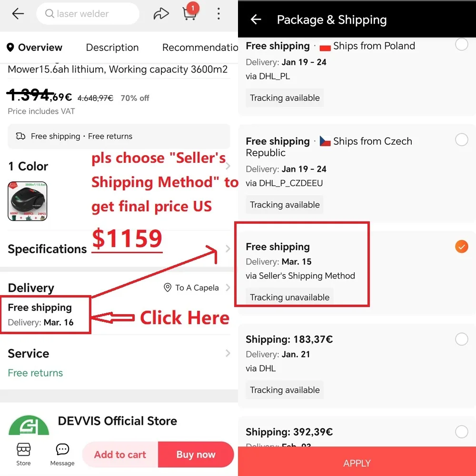The image size is (476, 476).
Task: Switch to the Recommendations tab
Action: pyautogui.click(x=200, y=47)
